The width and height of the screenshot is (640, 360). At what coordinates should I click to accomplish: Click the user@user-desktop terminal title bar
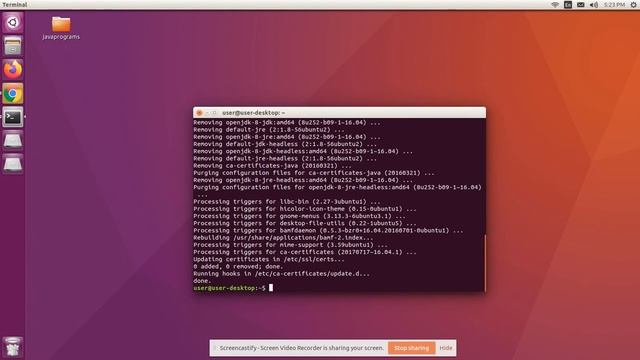tap(339, 113)
